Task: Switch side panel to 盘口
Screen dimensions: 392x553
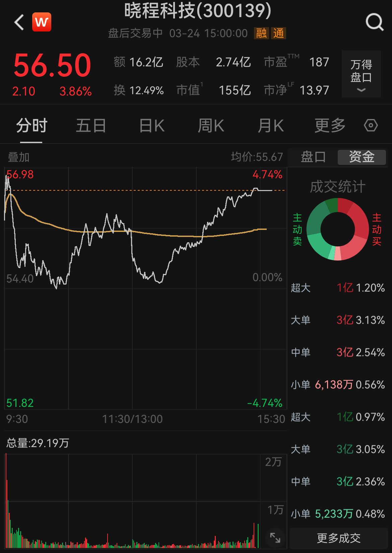Action: [x=313, y=157]
